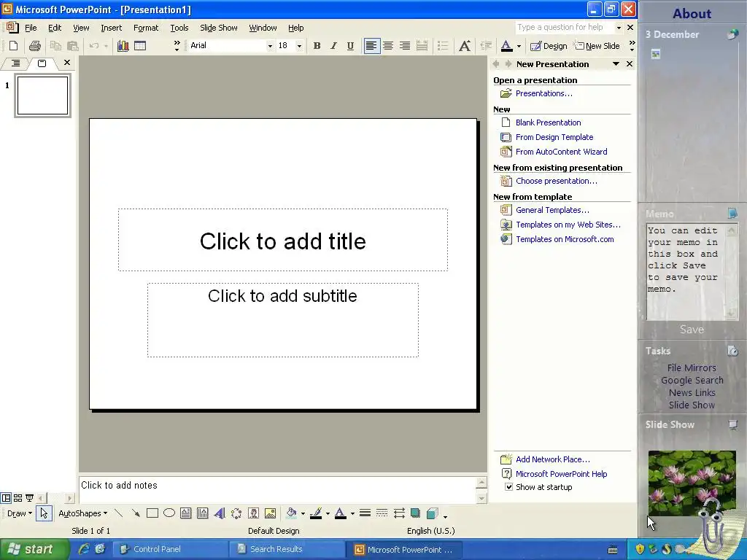Click From AutoContent Wizard link
Image resolution: width=747 pixels, height=560 pixels.
click(x=561, y=152)
